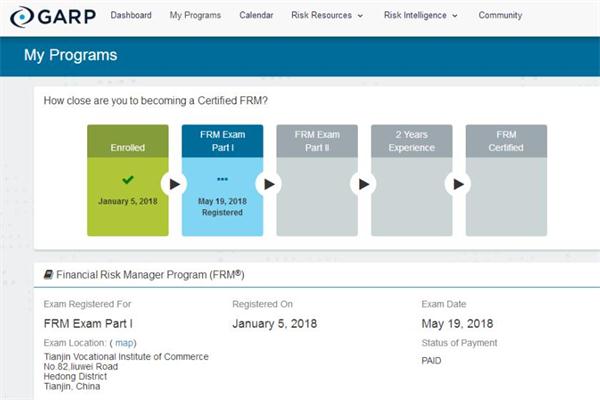Select the 2 Years Experience card
Image resolution: width=600 pixels, height=400 pixels.
tap(412, 180)
